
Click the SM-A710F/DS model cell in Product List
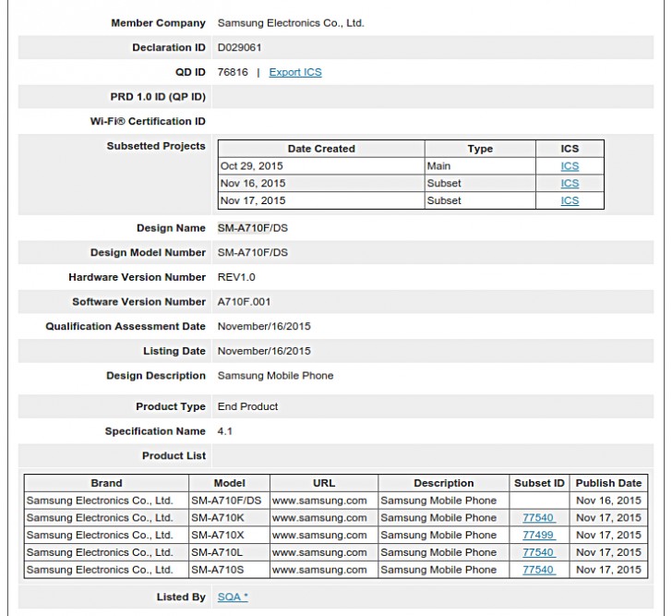[x=226, y=501]
